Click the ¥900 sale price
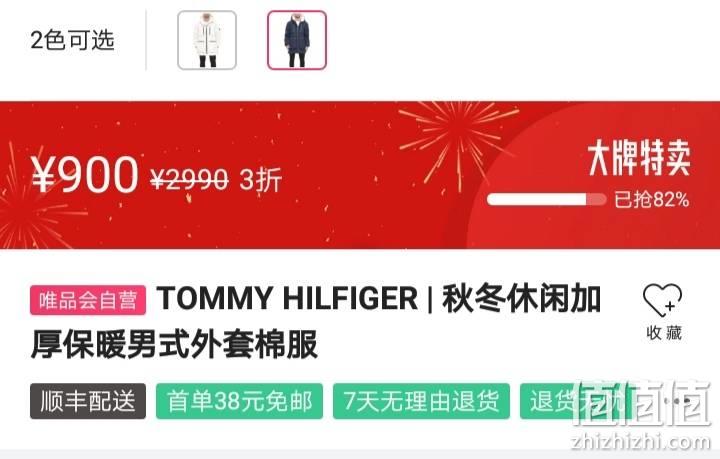The width and height of the screenshot is (720, 459). tap(84, 174)
